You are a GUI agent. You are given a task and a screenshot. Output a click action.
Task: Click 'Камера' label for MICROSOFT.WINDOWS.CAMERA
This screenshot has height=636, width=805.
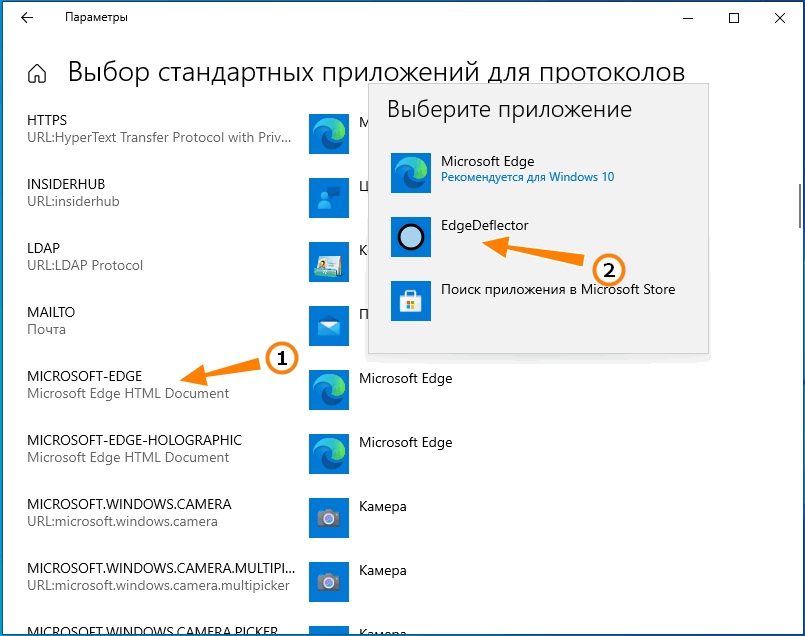[x=382, y=507]
